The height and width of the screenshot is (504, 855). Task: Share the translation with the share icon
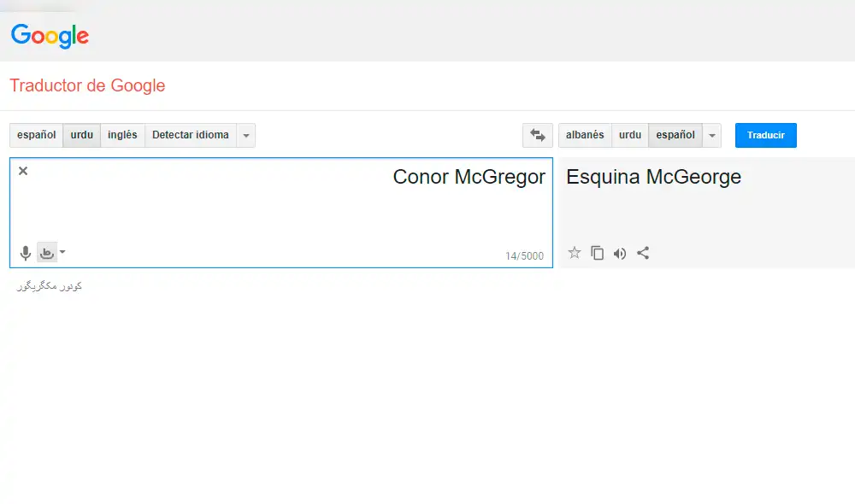pyautogui.click(x=642, y=252)
